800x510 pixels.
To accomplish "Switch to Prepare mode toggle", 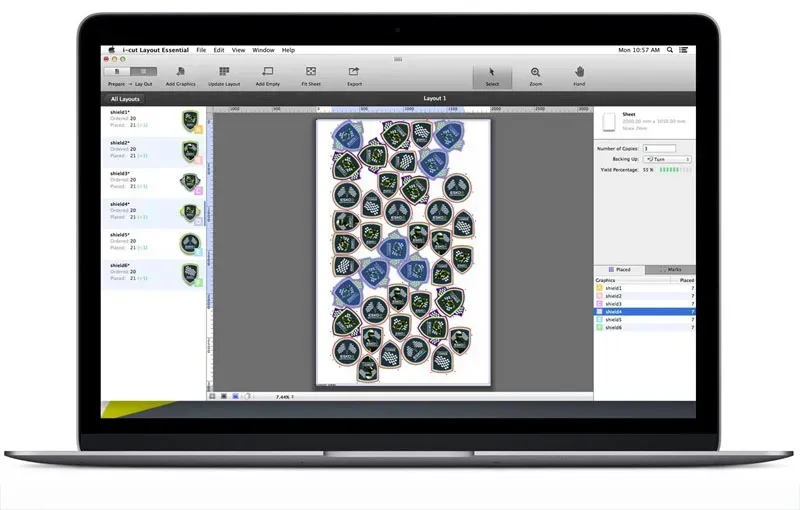I will click(119, 72).
